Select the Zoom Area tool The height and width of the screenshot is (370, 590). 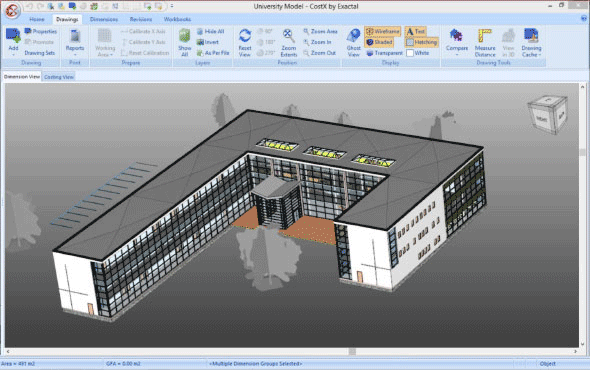point(320,31)
